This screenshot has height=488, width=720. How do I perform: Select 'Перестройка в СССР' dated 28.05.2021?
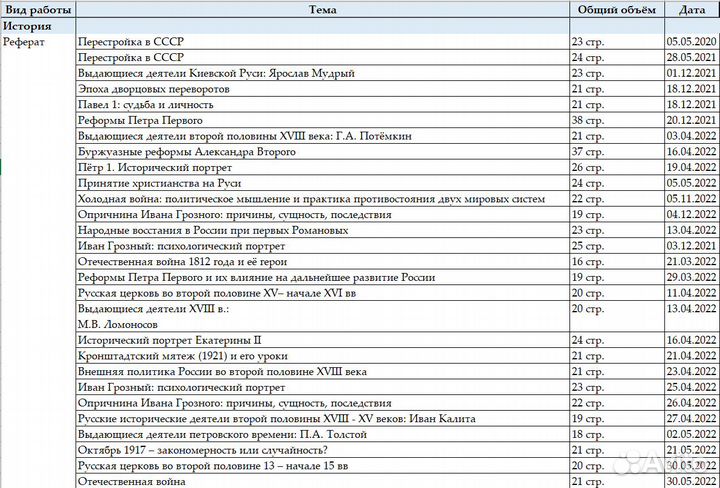(322, 57)
